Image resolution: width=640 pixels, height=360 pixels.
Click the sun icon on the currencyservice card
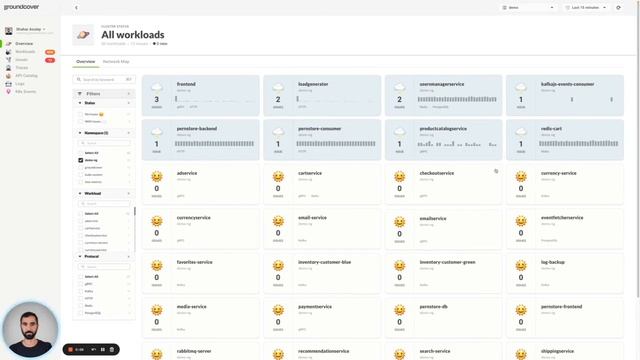pyautogui.click(x=157, y=221)
